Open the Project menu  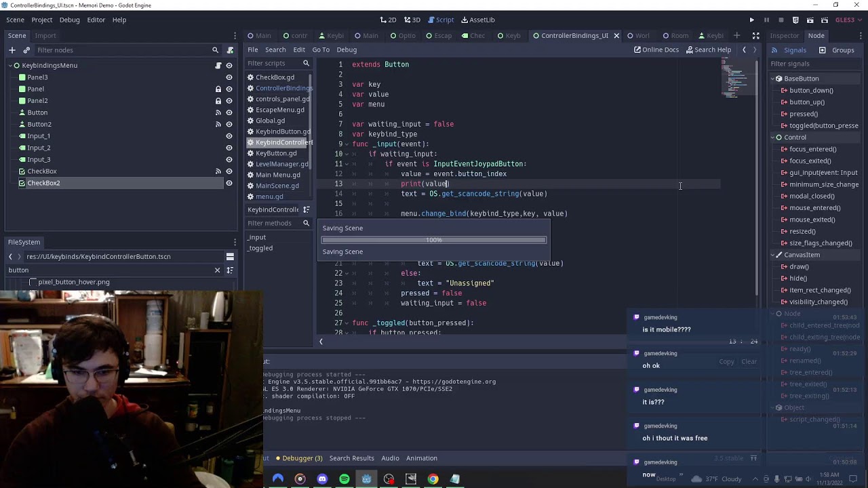click(41, 20)
